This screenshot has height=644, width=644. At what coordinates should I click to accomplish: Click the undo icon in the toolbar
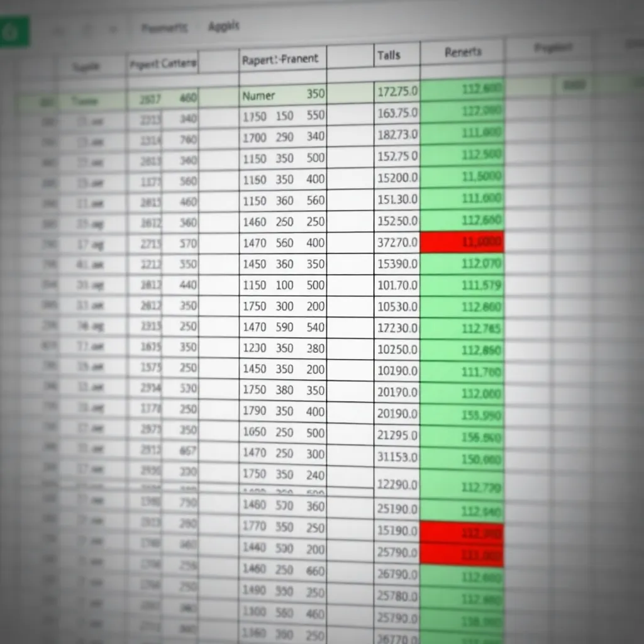pos(87,29)
